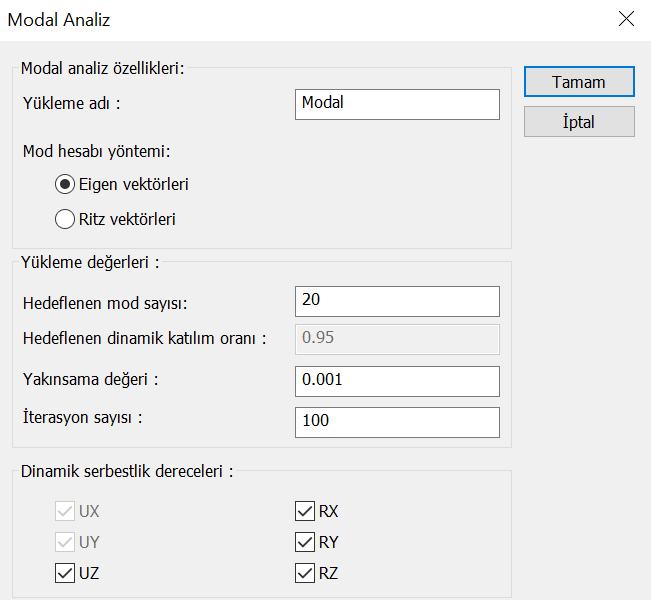This screenshot has width=653, height=600.
Task: Disable the RY checkbox
Action: click(305, 543)
